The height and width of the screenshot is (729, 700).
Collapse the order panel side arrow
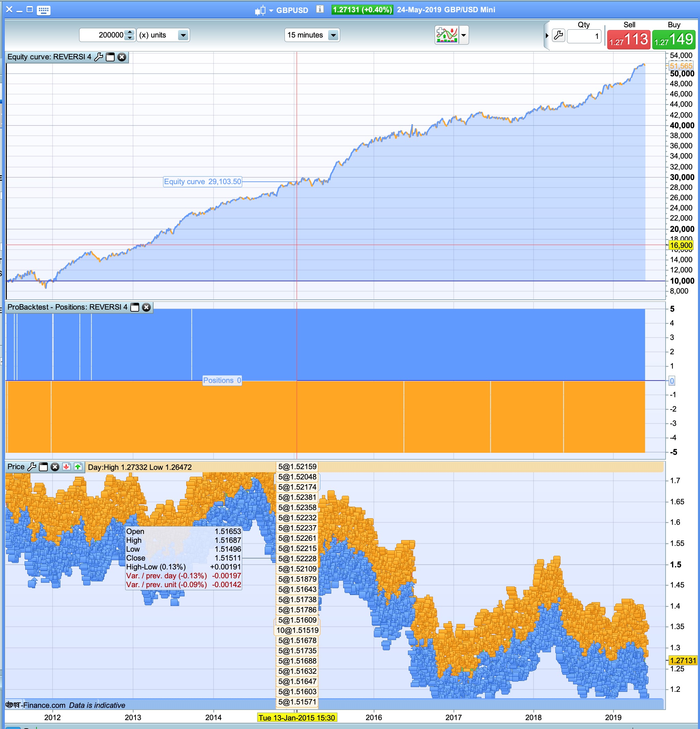tap(547, 36)
